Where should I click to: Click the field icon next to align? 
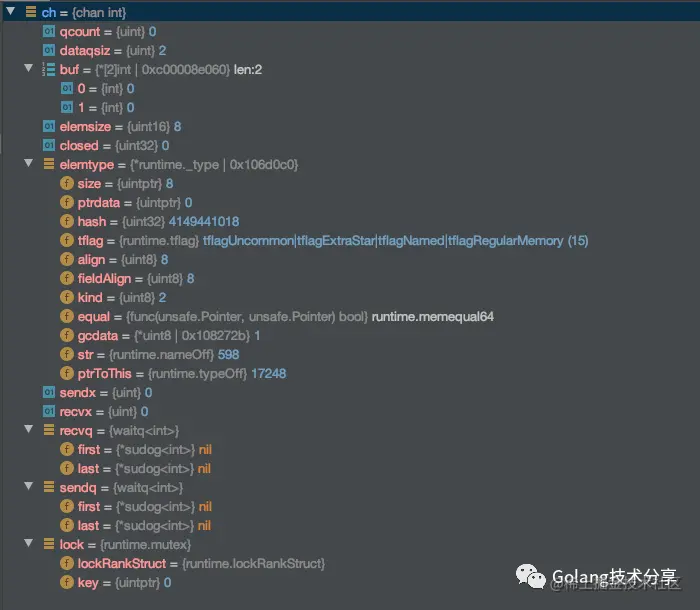(x=67, y=259)
